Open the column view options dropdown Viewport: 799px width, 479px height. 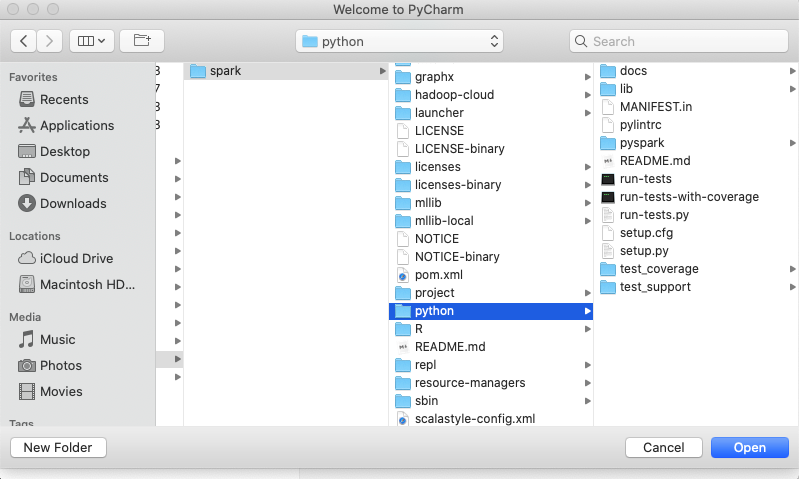[x=91, y=41]
